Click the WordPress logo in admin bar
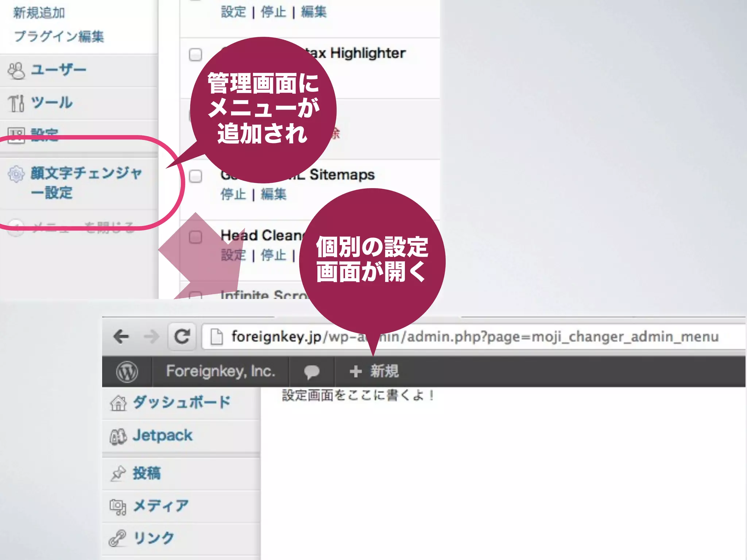Screen dimensions: 747x560 tap(127, 372)
